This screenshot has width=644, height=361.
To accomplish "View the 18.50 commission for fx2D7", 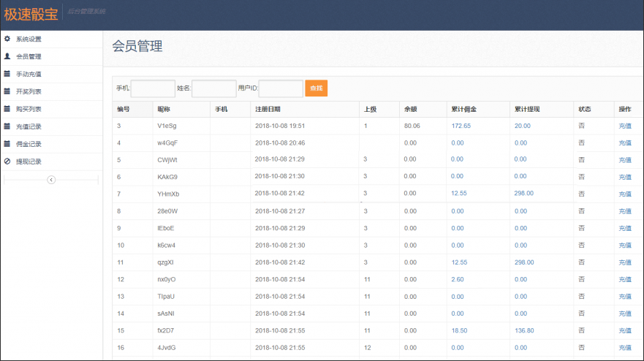I will point(459,330).
